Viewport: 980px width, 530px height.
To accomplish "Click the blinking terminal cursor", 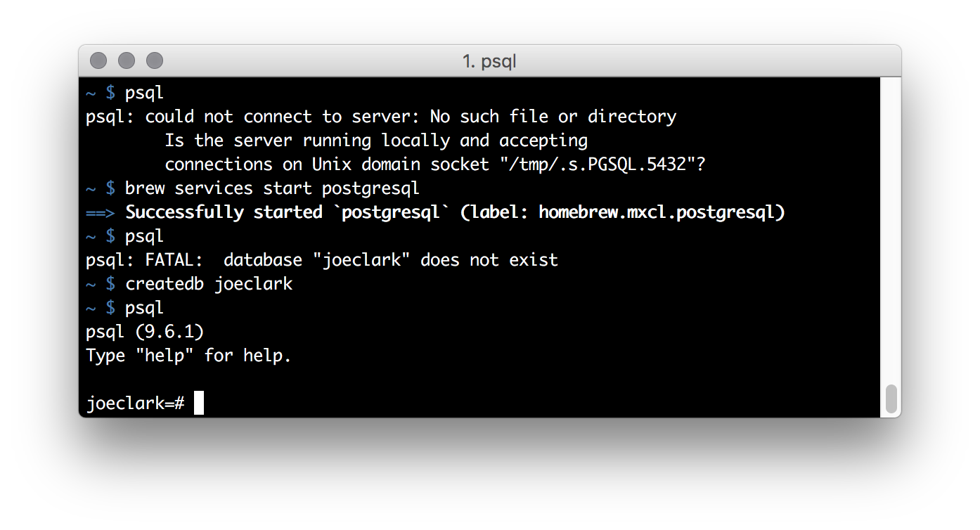I will (199, 402).
